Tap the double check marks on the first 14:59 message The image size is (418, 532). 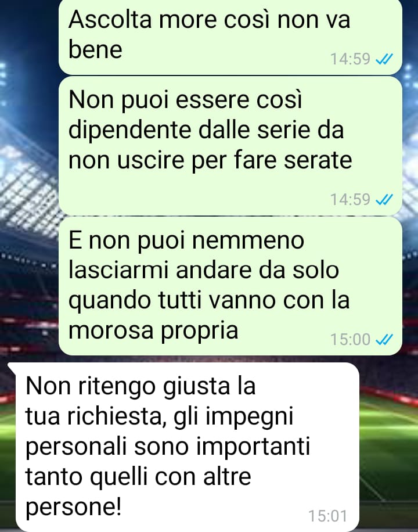384,59
